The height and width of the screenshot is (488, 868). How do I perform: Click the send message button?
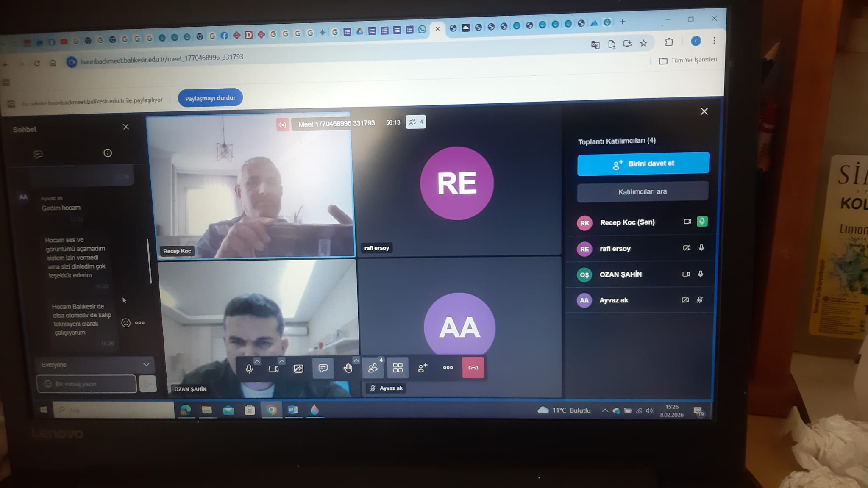click(x=148, y=384)
